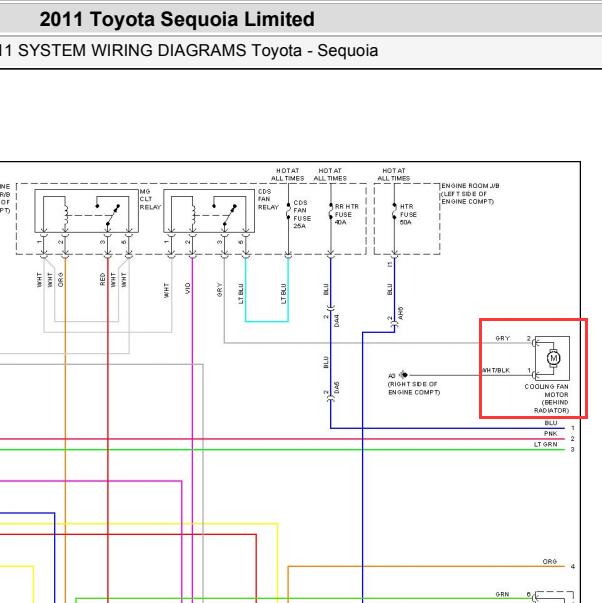This screenshot has height=603, width=602.
Task: Select the CDS FAN relay coil symbol
Action: tap(193, 214)
